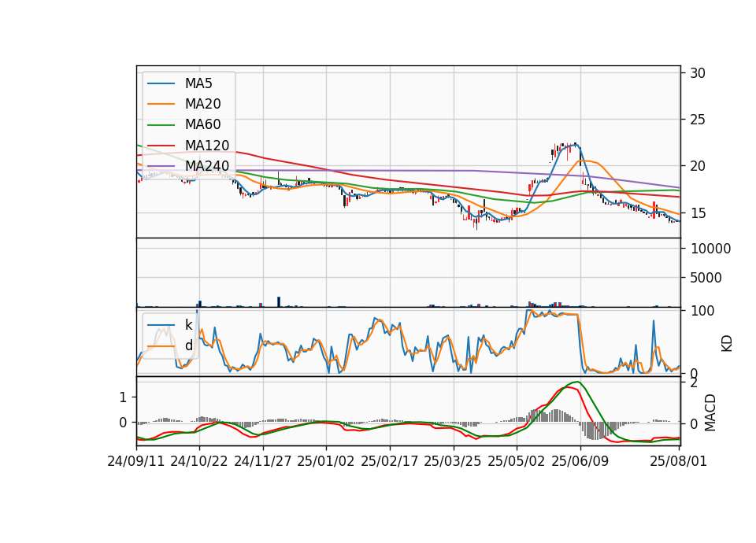Click the price peak candles near 22
The image size is (756, 543).
[x=565, y=150]
